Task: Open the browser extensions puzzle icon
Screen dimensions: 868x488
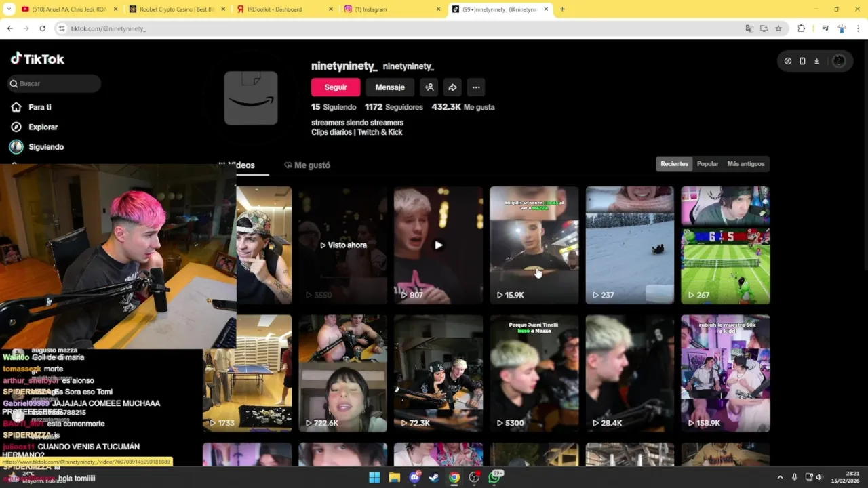Action: [801, 28]
